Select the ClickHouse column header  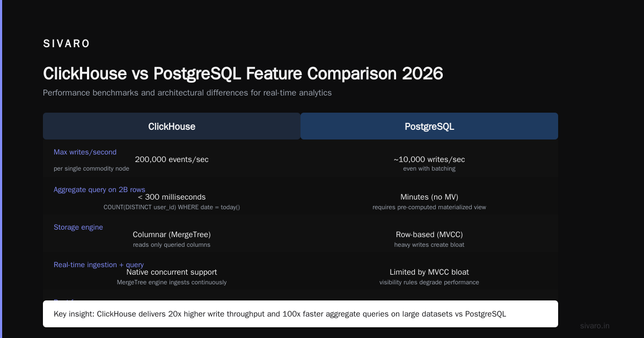[x=172, y=127]
